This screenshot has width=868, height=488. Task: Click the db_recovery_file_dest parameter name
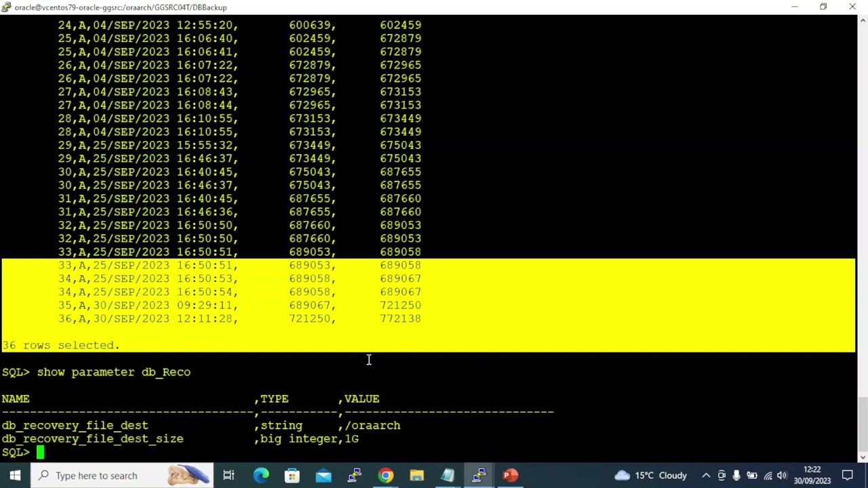tap(75, 426)
